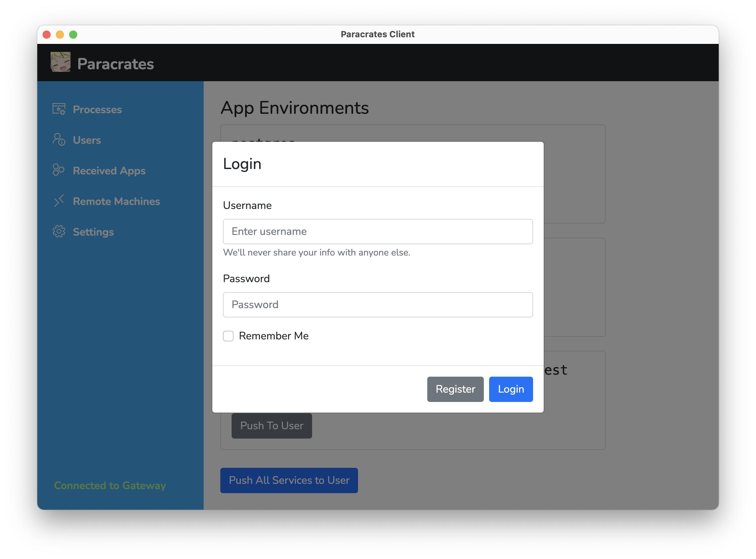Click the Paracrates avatar logo
This screenshot has height=559, width=756.
click(x=61, y=62)
